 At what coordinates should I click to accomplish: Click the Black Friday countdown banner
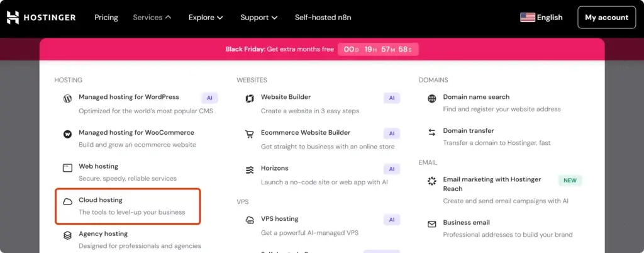(x=322, y=49)
